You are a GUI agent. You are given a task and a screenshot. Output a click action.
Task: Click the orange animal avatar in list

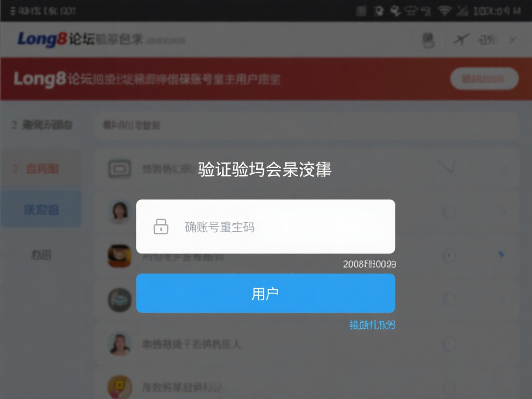[119, 256]
